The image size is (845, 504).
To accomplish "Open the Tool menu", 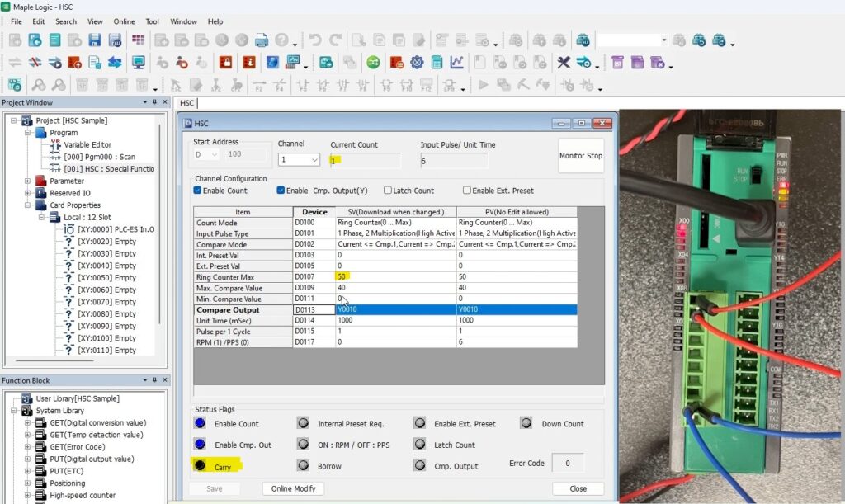I will 153,21.
